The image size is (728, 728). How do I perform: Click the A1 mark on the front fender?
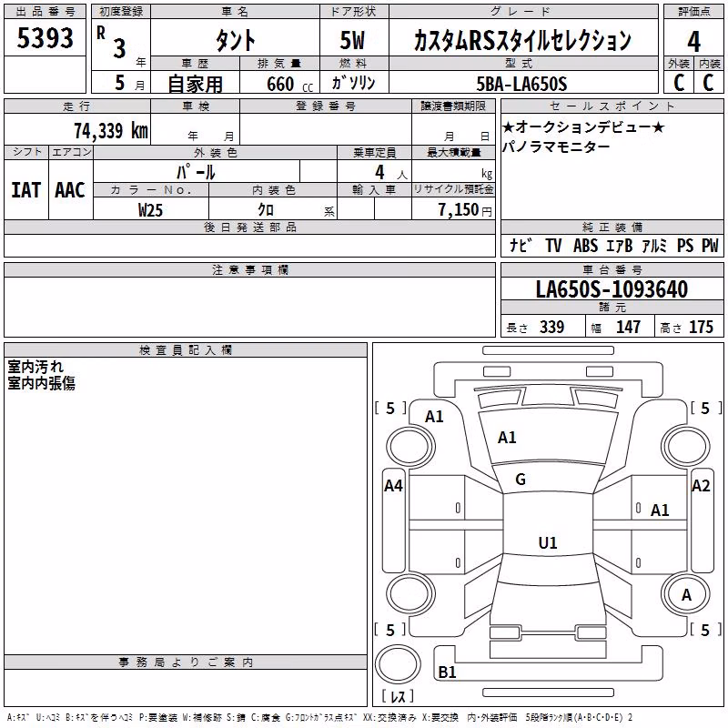tap(434, 417)
